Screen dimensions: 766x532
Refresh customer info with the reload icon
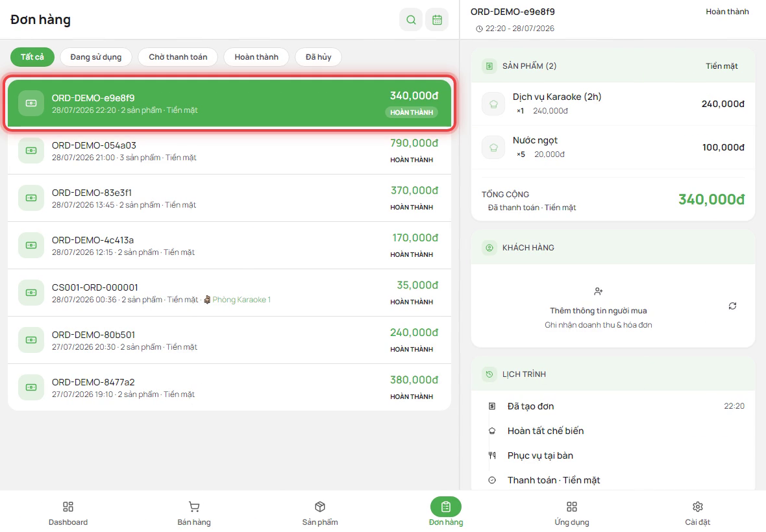pyautogui.click(x=732, y=306)
